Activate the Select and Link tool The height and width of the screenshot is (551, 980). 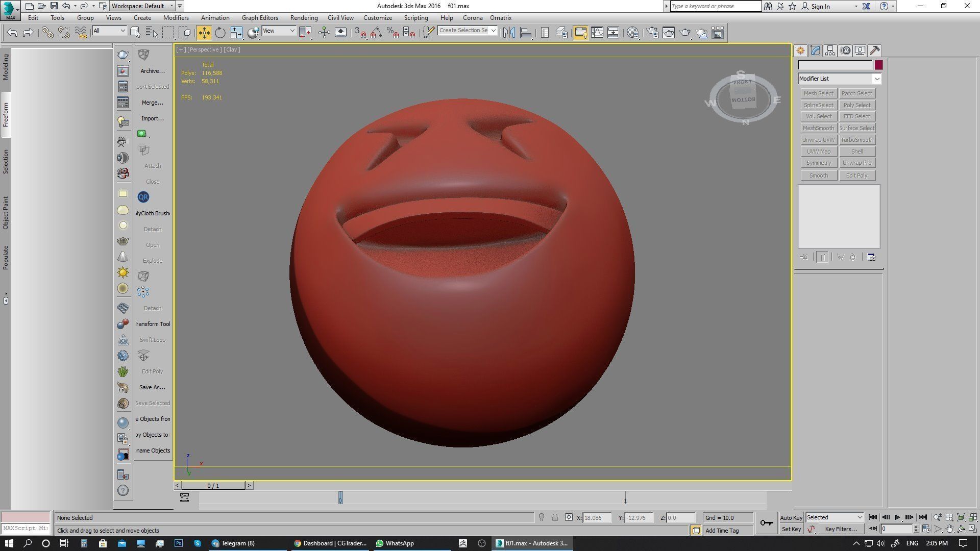point(47,33)
